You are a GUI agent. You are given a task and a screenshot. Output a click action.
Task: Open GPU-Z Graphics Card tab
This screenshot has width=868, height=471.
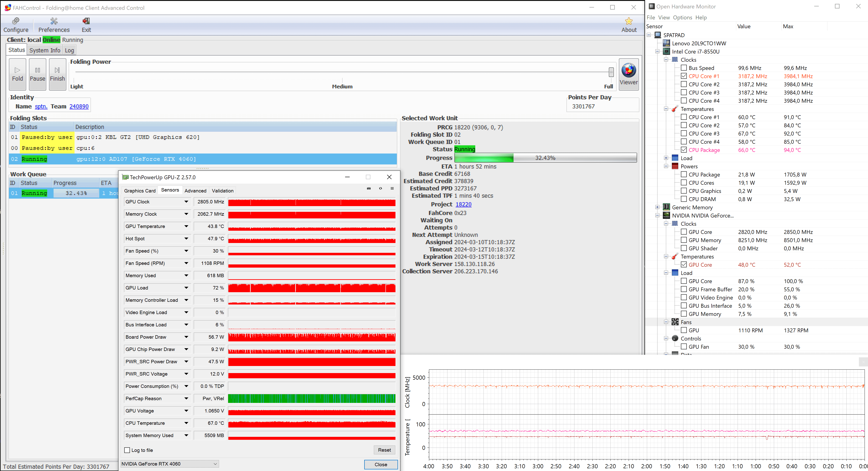point(140,191)
